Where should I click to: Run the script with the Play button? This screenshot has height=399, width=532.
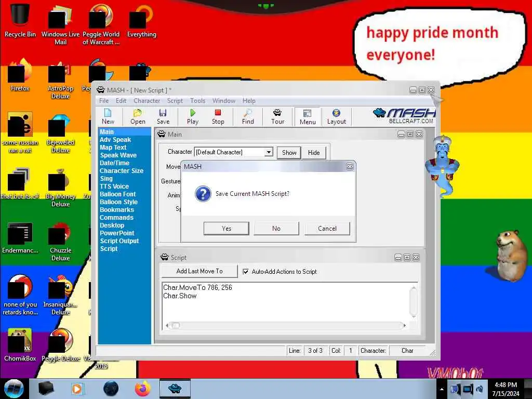[x=193, y=117]
